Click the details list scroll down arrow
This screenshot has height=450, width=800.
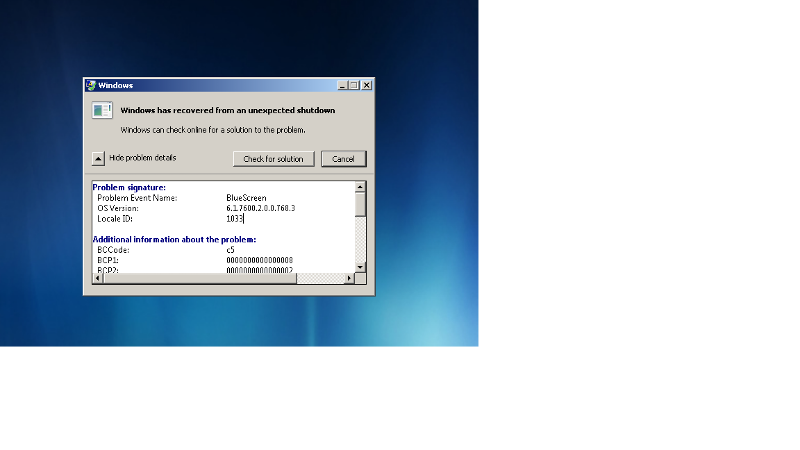[360, 267]
